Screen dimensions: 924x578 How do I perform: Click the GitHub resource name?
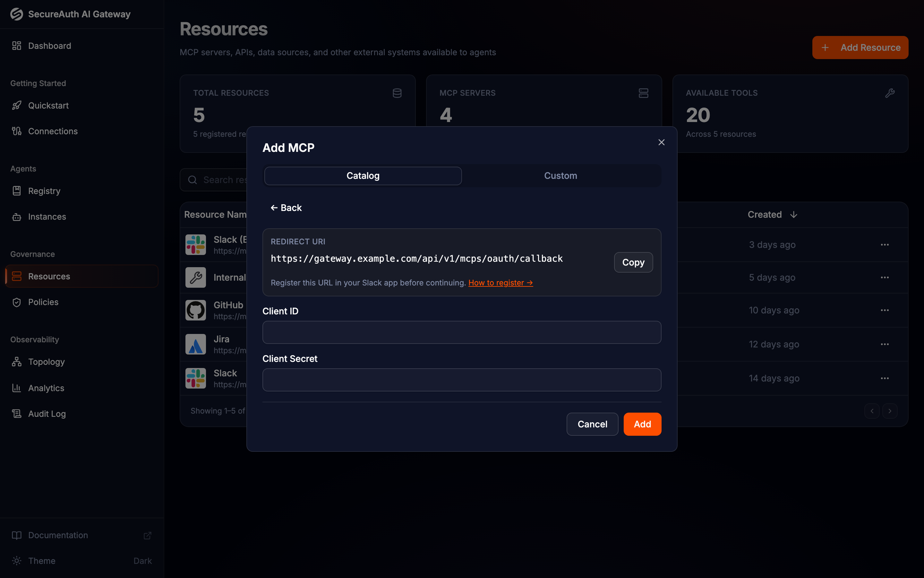click(228, 305)
